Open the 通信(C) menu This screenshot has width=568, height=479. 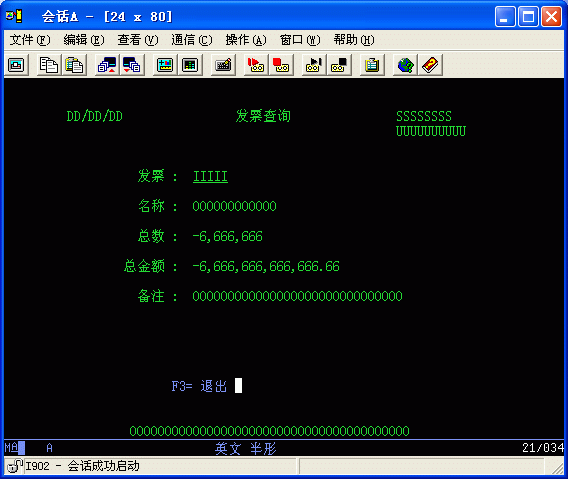(x=192, y=40)
